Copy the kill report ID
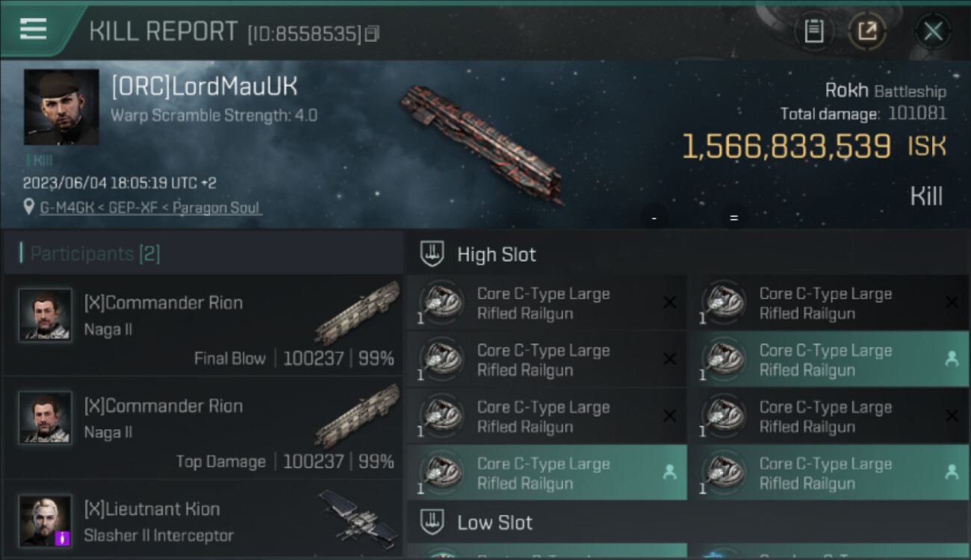The height and width of the screenshot is (560, 971). tap(372, 34)
